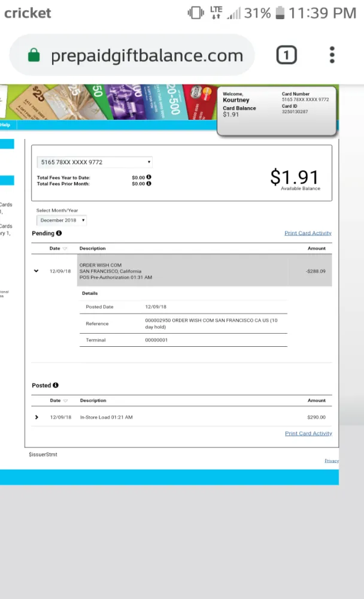Select the $issuerStmt footer text
Screen dimensions: 364x599
pyautogui.click(x=43, y=454)
